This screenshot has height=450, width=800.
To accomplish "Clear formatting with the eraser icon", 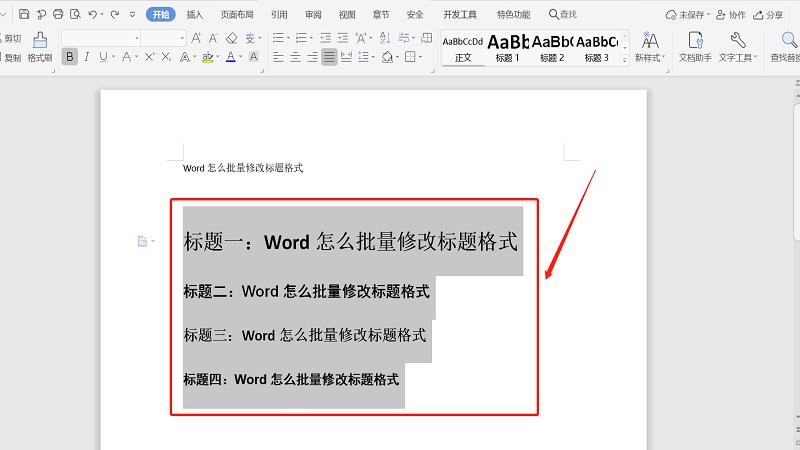I will coord(231,38).
